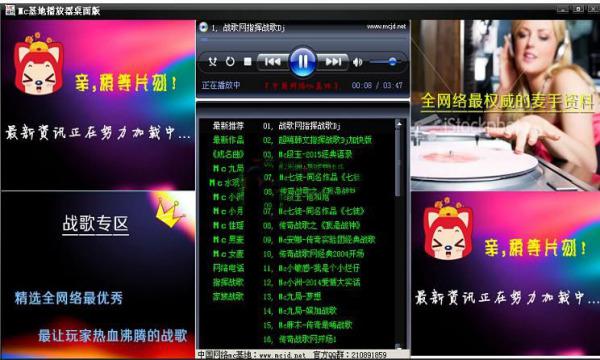This screenshot has height=360, width=600.
Task: Select the Mc小月 category
Action: [228, 211]
